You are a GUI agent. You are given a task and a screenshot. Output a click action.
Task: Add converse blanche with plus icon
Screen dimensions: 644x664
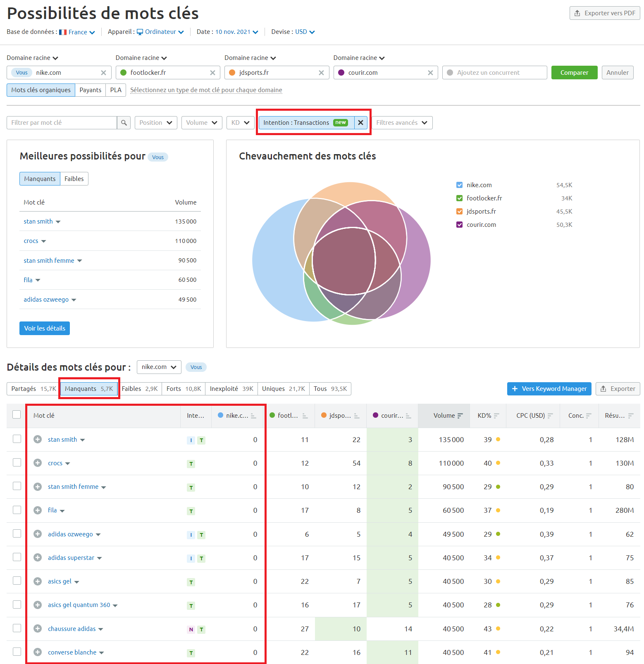pos(38,652)
